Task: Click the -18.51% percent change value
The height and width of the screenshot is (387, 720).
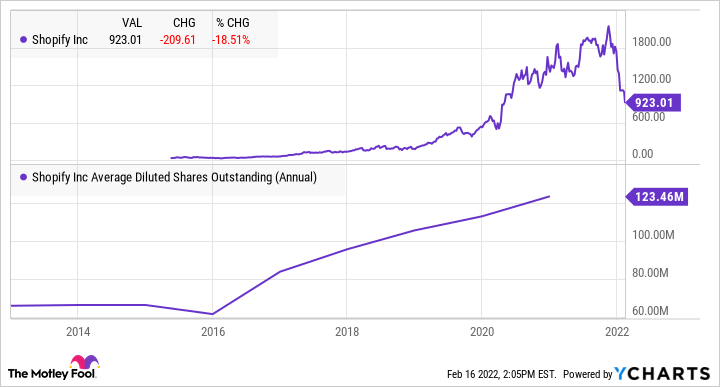Action: tap(231, 40)
